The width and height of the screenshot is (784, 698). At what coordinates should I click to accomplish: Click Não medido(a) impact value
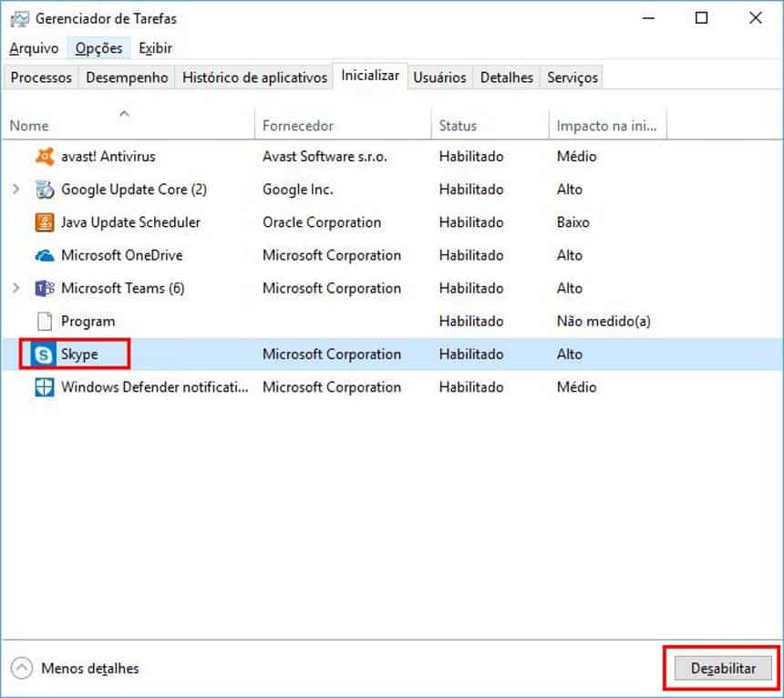(603, 322)
